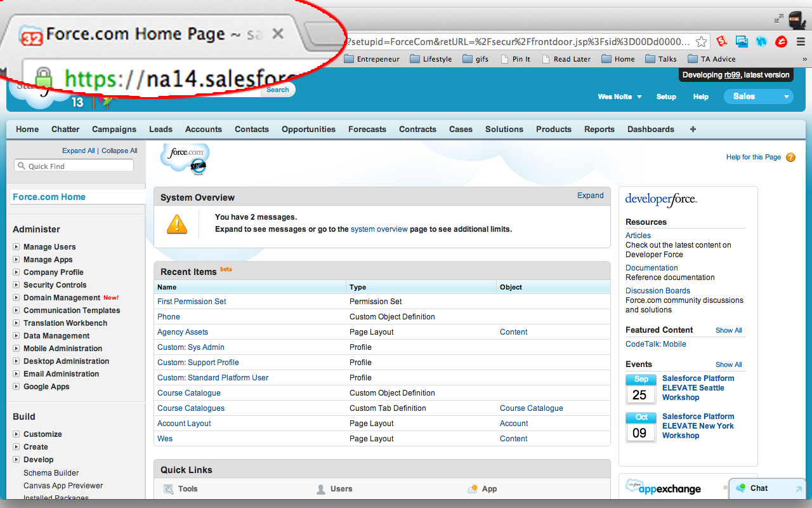Pop out the Chat window arrow
The width and height of the screenshot is (812, 508).
tap(798, 489)
